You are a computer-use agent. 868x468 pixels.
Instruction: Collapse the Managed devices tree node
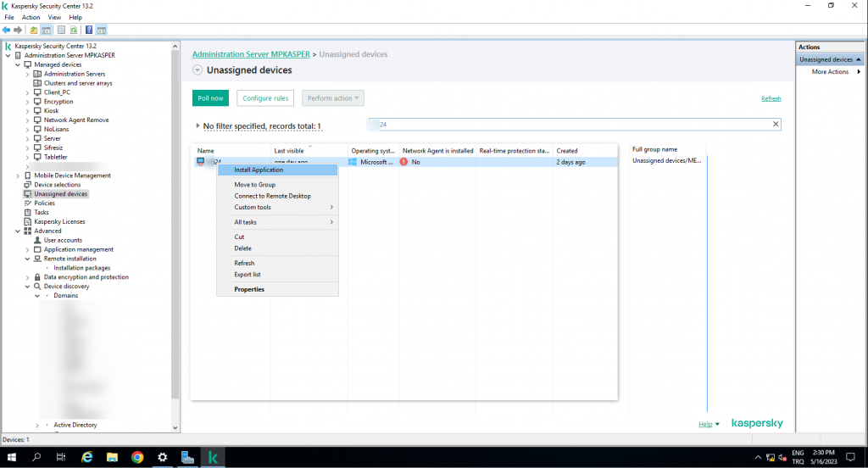(x=18, y=65)
